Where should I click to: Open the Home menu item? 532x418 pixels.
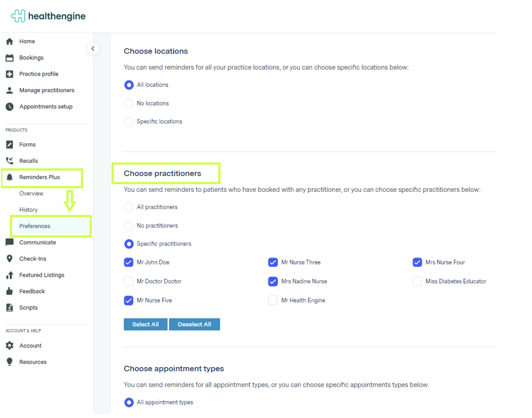tap(27, 41)
